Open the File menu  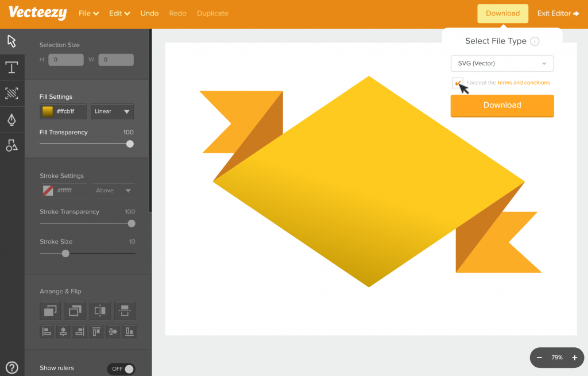(x=88, y=13)
